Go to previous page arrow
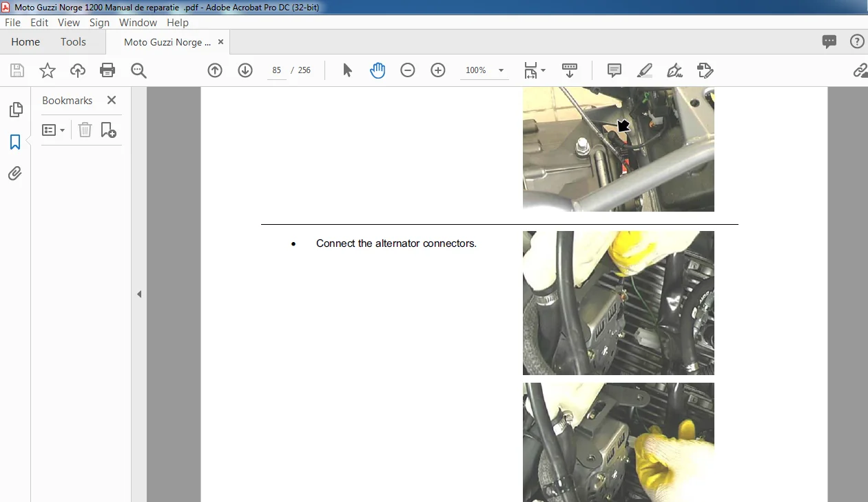 point(215,70)
